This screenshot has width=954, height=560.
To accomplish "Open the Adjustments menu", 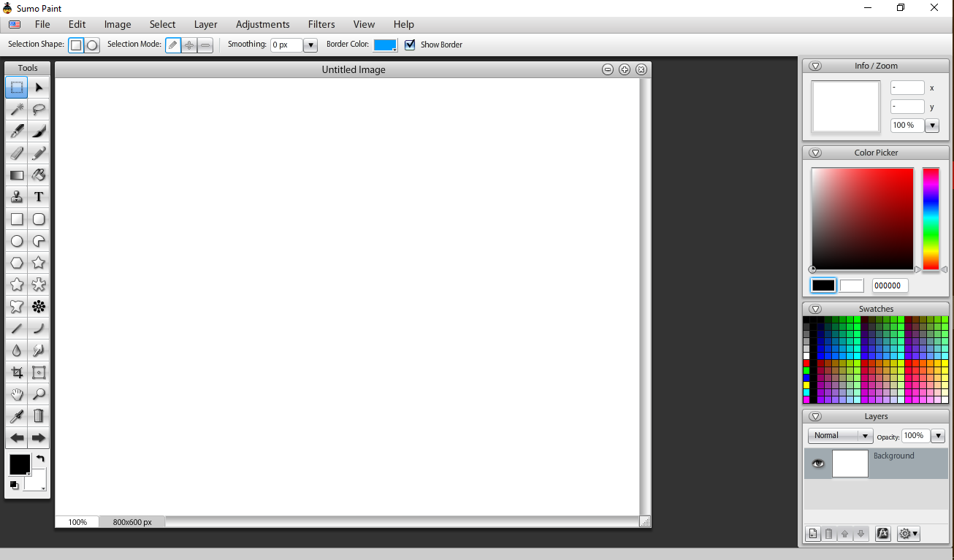I will [x=262, y=24].
